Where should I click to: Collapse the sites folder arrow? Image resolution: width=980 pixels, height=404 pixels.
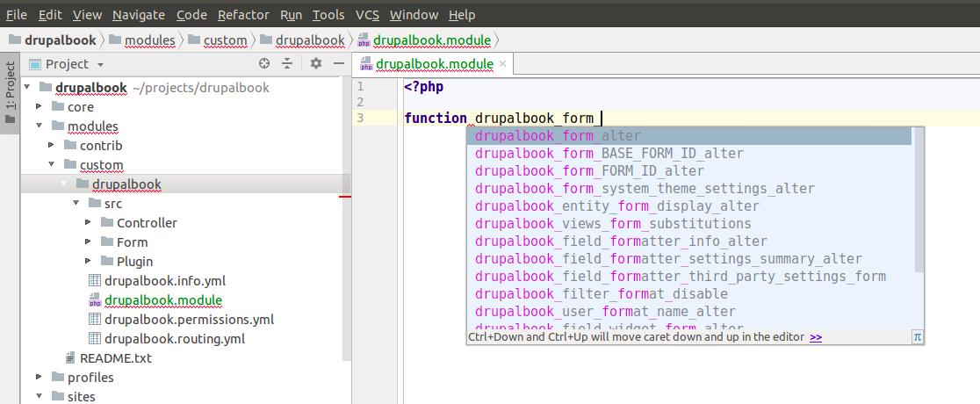pos(40,396)
